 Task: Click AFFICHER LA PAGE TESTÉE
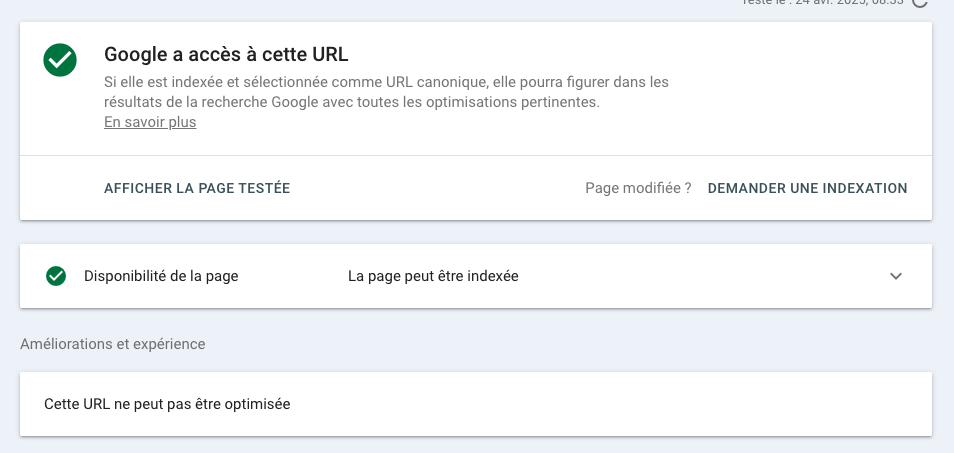click(197, 188)
